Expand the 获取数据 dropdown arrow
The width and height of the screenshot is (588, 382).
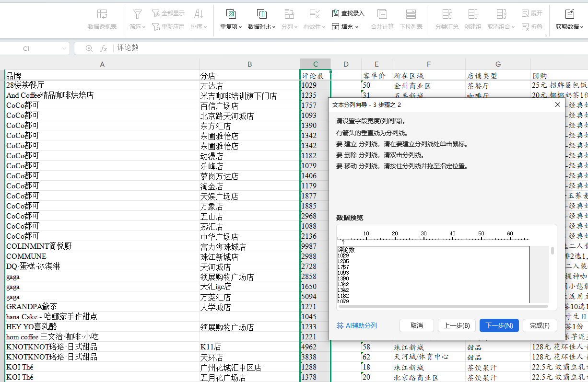(582, 27)
